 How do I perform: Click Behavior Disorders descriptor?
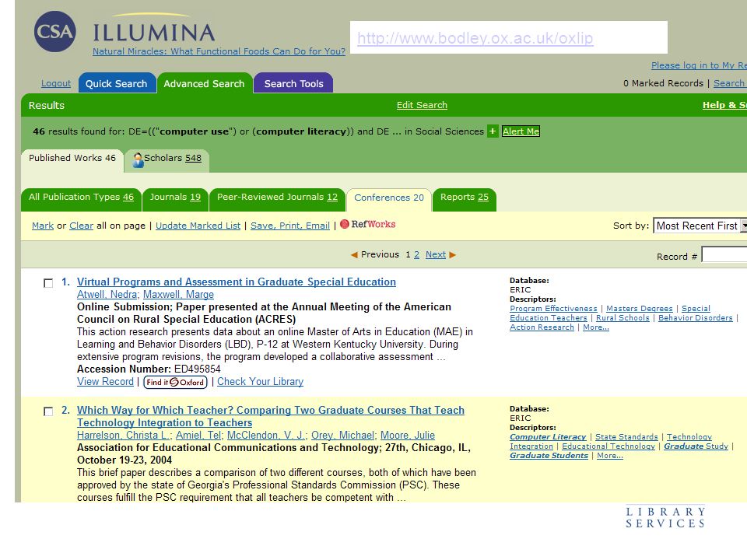pos(695,318)
